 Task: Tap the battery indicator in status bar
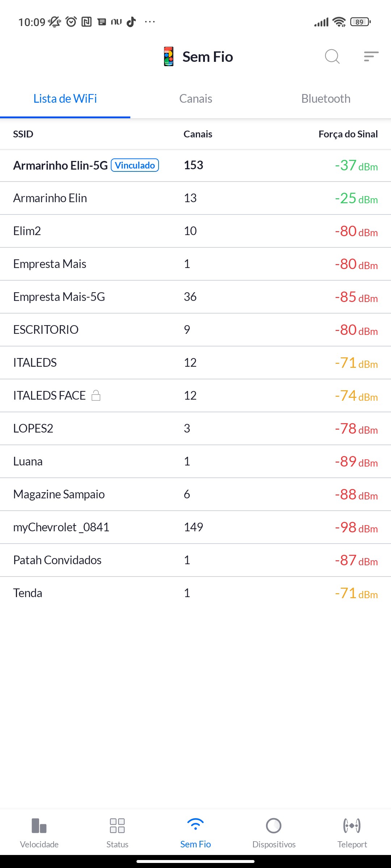pos(360,22)
